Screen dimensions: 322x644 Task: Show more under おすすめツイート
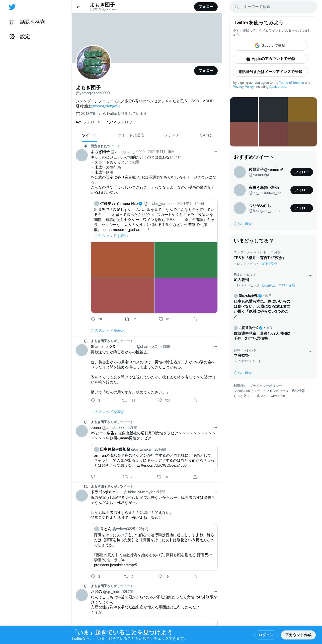click(243, 224)
